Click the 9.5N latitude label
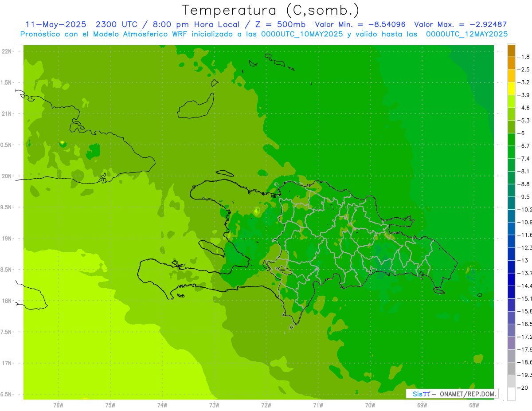The width and height of the screenshot is (532, 411). click(7, 207)
